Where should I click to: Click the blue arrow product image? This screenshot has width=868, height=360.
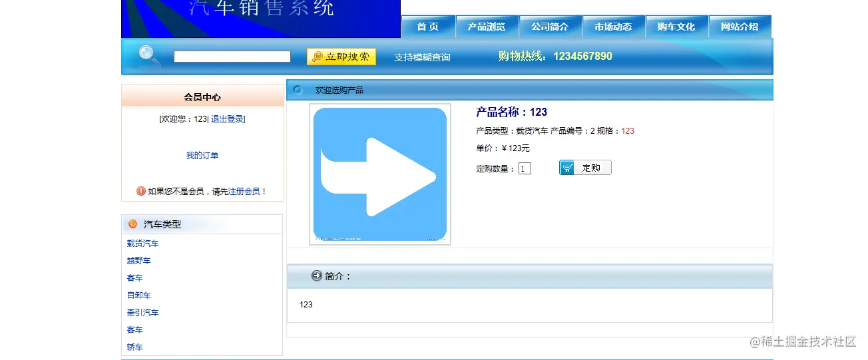(380, 174)
